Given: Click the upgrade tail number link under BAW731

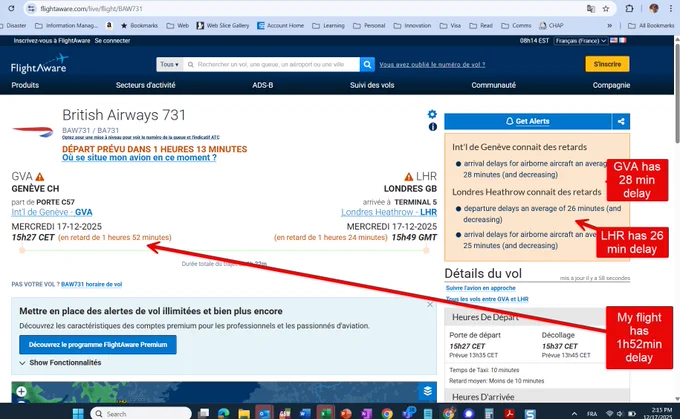Looking at the screenshot, I should [x=141, y=137].
